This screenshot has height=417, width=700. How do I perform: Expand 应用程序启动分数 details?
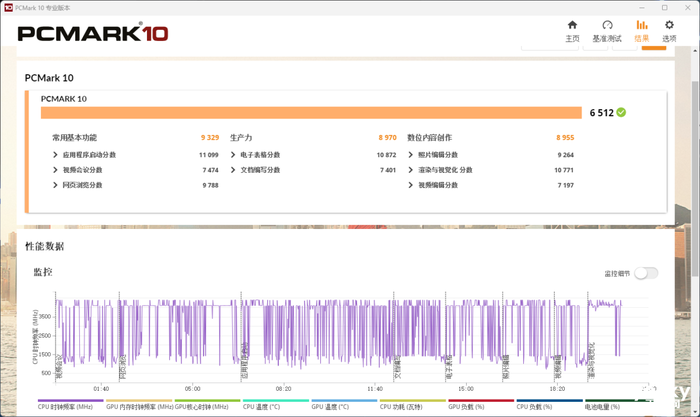tap(56, 155)
